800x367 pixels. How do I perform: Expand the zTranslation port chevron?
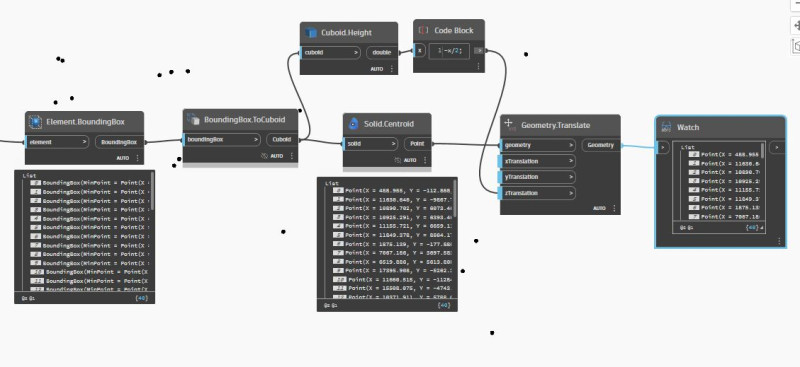click(x=571, y=193)
